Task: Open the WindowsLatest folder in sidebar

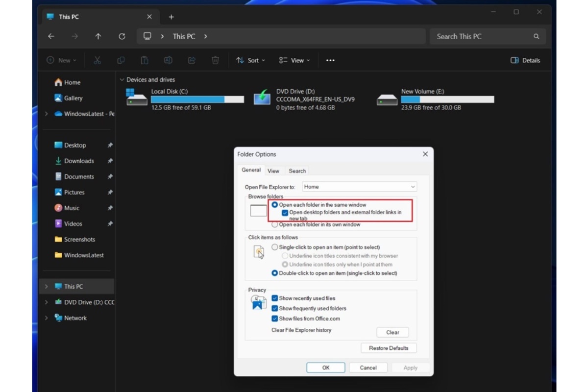Action: coord(79,255)
